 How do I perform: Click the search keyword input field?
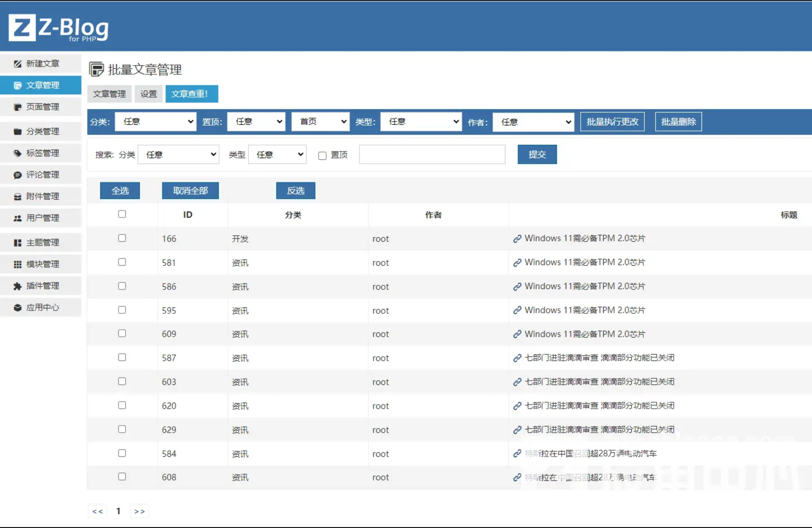point(432,154)
